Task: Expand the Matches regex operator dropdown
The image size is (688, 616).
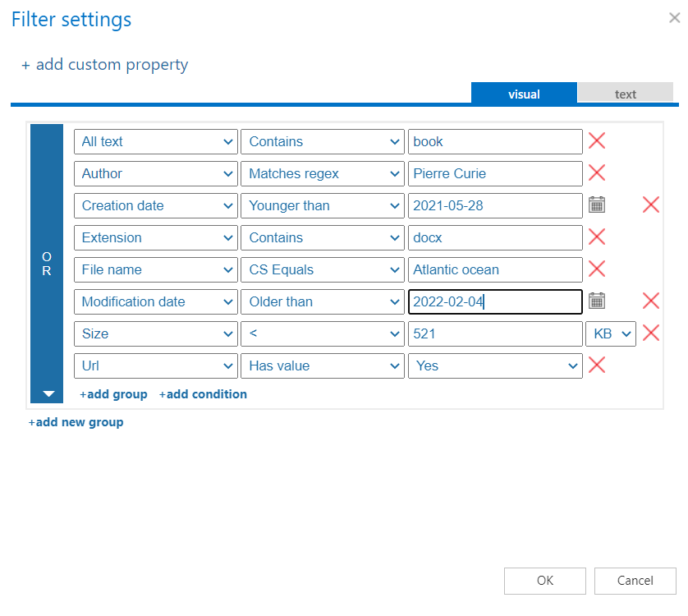Action: (x=322, y=173)
